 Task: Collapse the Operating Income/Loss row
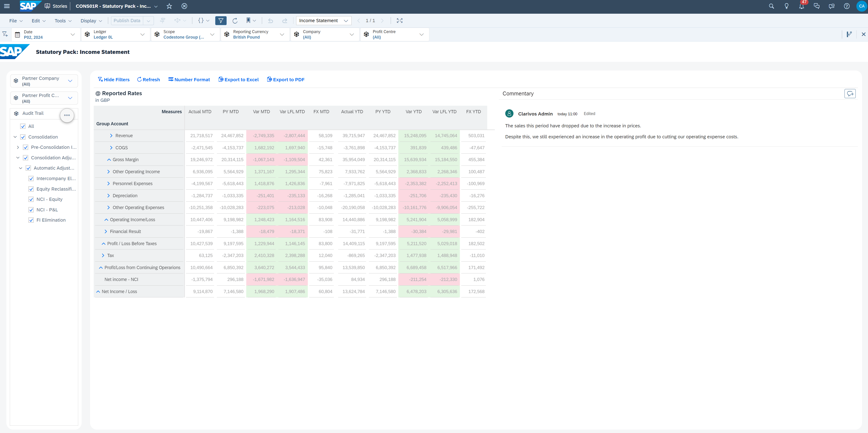[106, 220]
